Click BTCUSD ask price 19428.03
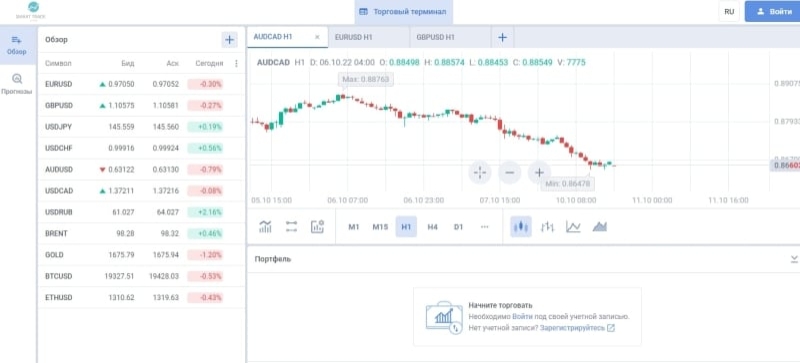Image resolution: width=800 pixels, height=363 pixels. (164, 276)
